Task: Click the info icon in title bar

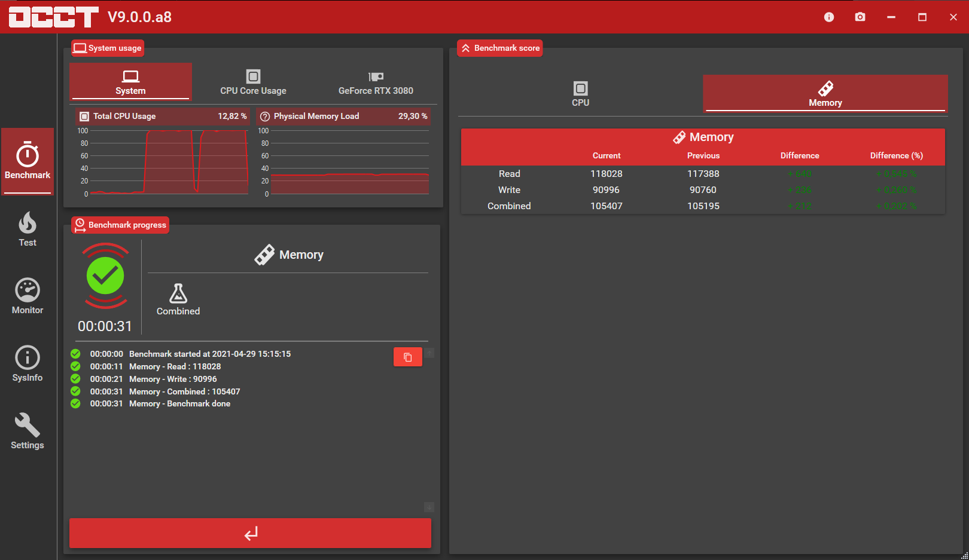Action: 829,17
